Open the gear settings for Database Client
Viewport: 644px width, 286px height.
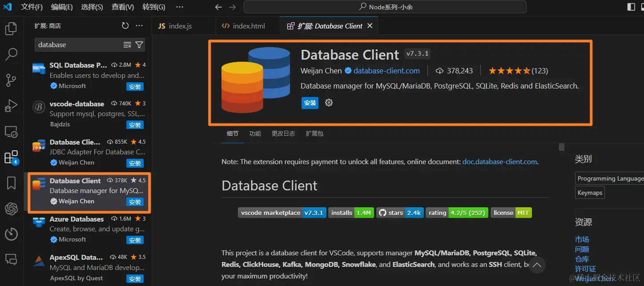click(329, 103)
